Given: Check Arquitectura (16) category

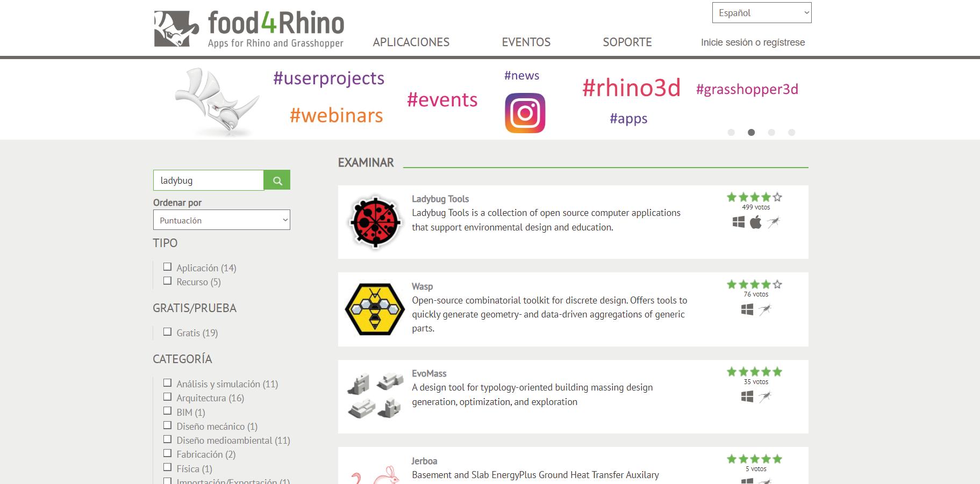Looking at the screenshot, I should 167,397.
